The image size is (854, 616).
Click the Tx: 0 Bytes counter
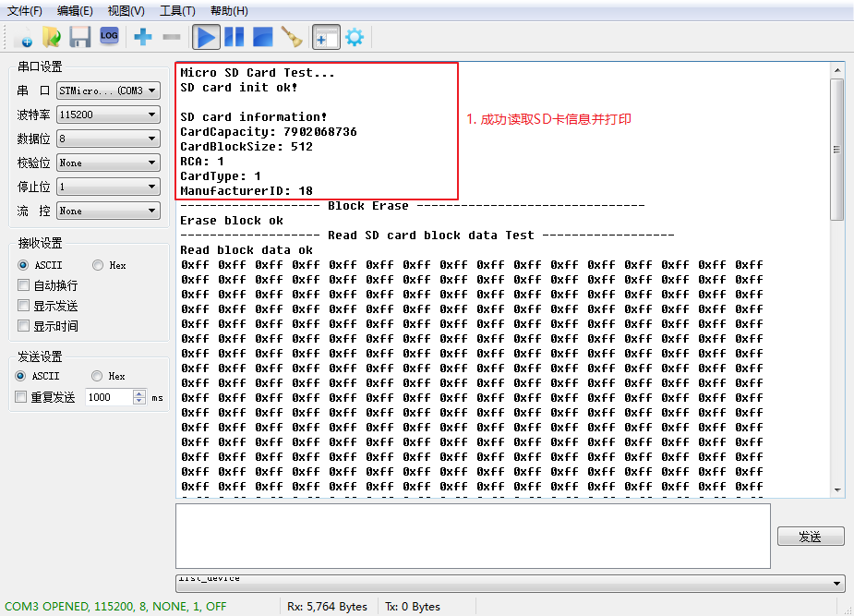(x=413, y=606)
